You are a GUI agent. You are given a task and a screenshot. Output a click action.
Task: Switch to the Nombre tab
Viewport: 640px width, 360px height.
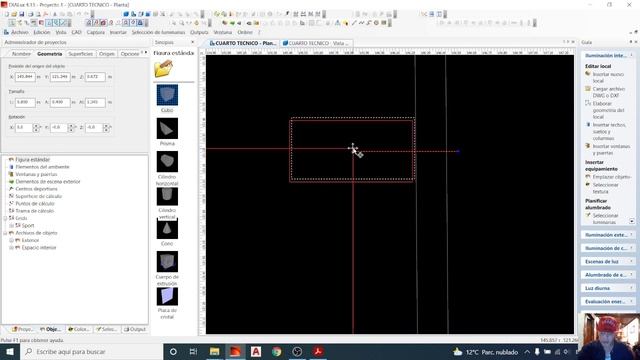pyautogui.click(x=21, y=54)
